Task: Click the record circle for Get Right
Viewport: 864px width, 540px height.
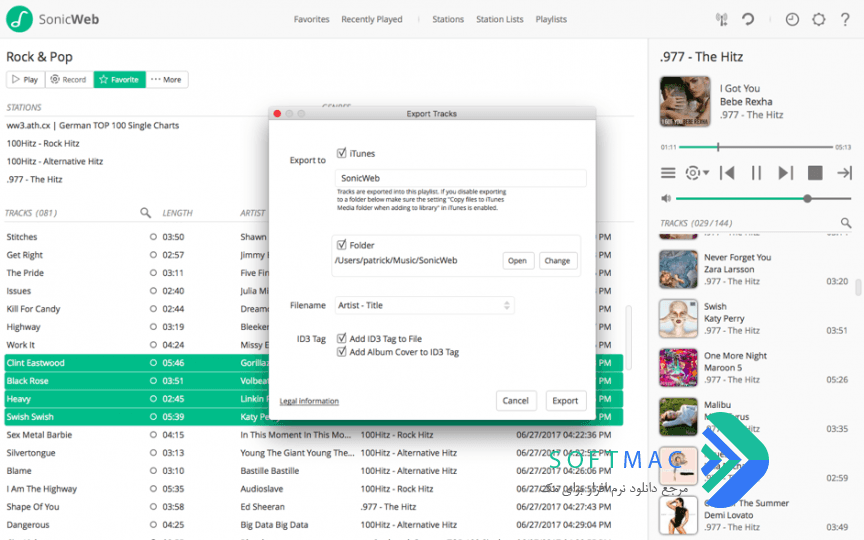Action: 153,255
